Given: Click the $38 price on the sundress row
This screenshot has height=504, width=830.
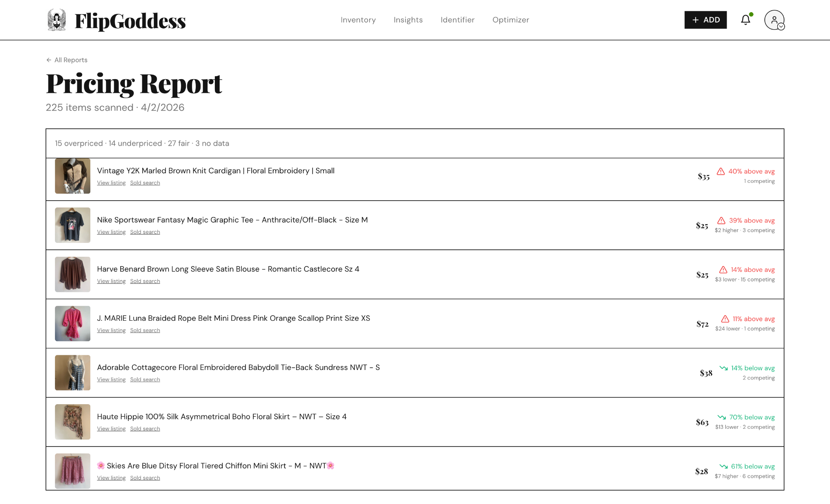Looking at the screenshot, I should coord(706,373).
